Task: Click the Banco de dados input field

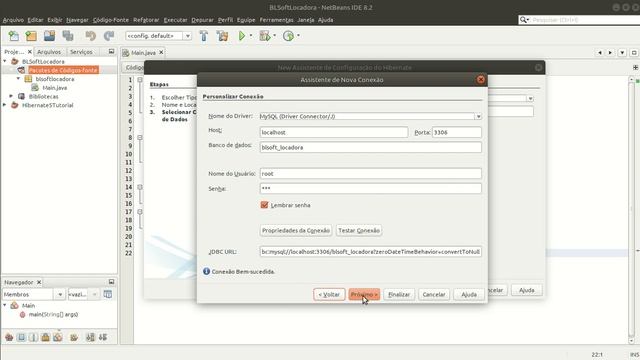Action: pyautogui.click(x=371, y=147)
